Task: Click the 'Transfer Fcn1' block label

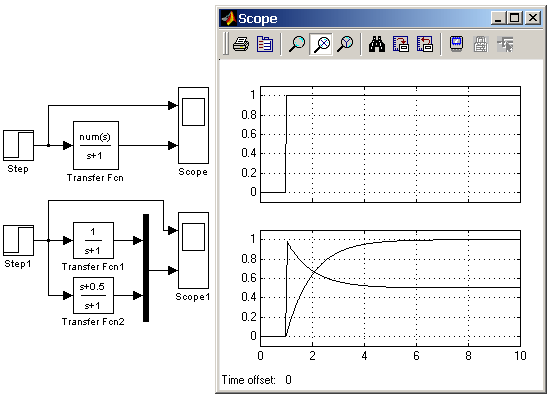Action: pos(93,267)
